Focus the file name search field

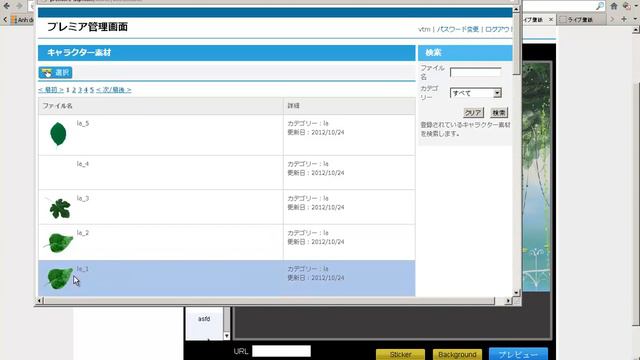click(476, 72)
